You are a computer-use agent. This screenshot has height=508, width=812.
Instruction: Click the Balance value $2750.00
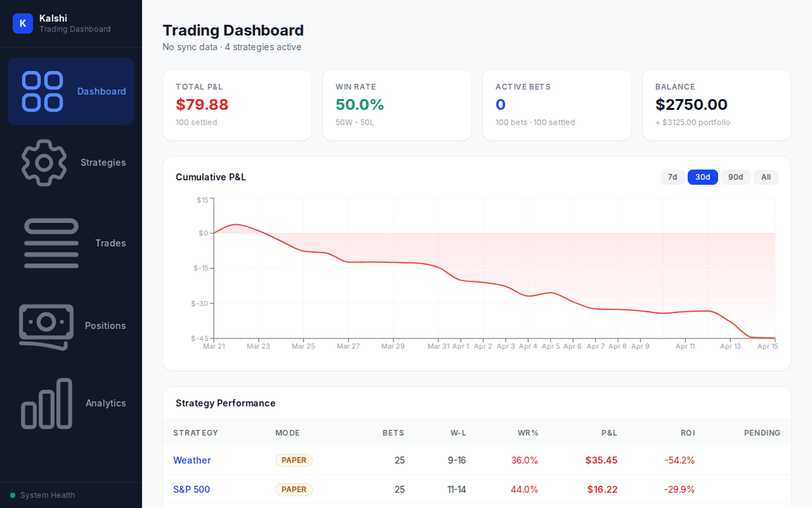tap(691, 105)
